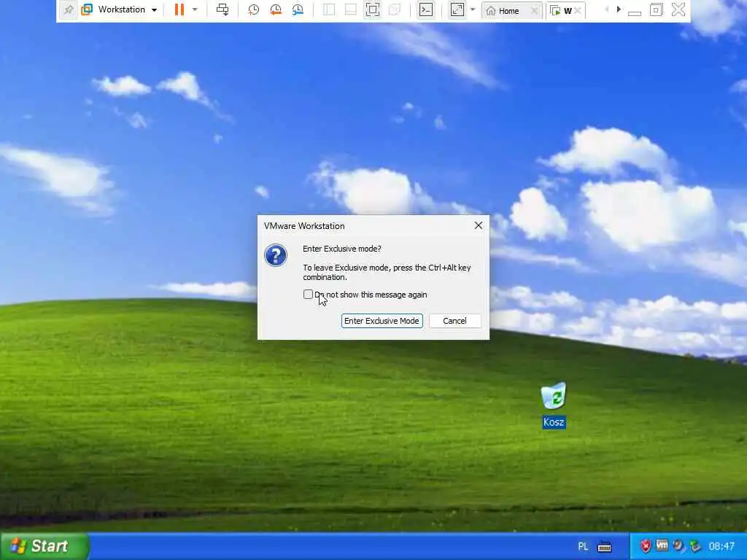Click the question mark dialog icon

[x=276, y=255]
